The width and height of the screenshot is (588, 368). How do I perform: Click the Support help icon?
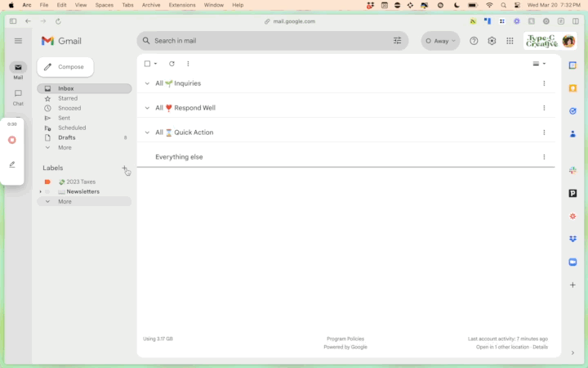click(474, 41)
